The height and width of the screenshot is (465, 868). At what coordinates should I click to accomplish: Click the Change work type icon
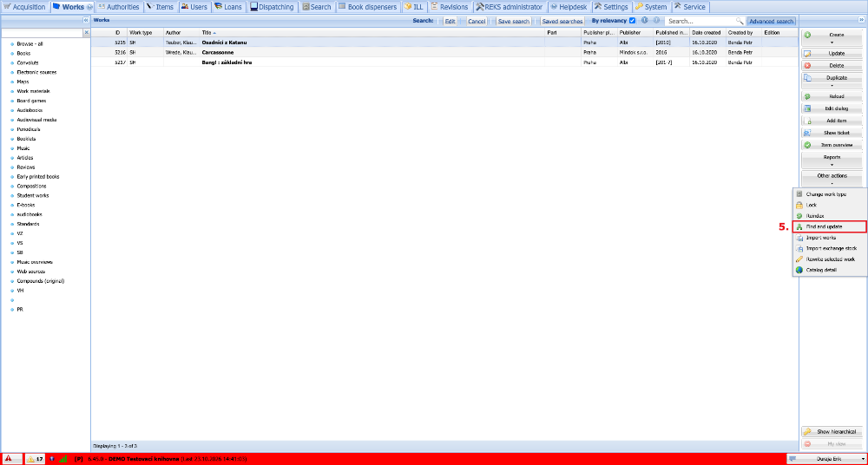point(799,194)
